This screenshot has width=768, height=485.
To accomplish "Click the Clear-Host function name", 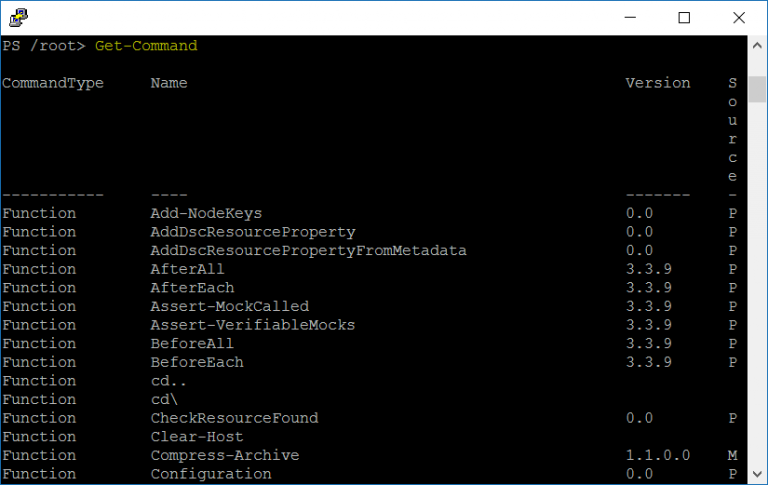I will point(197,437).
